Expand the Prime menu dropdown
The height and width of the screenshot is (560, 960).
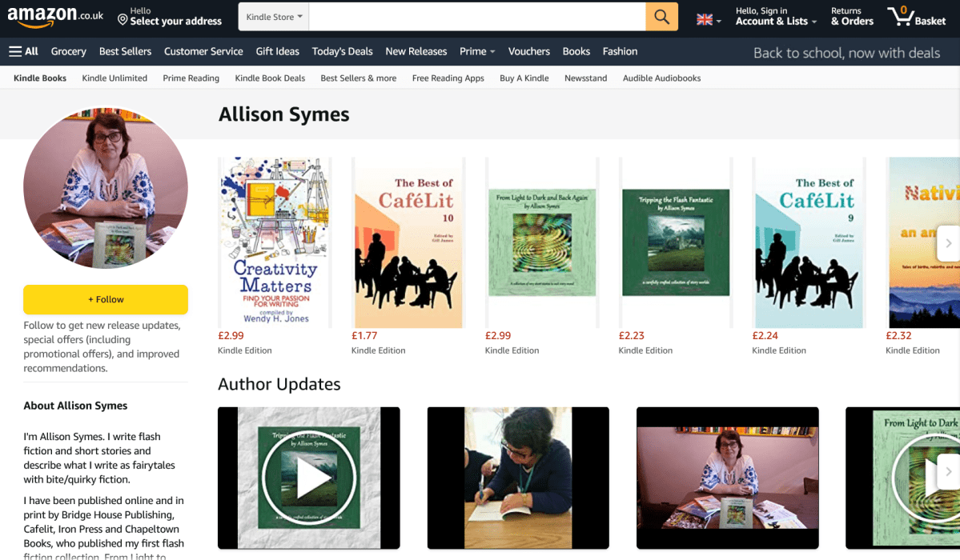tap(477, 51)
